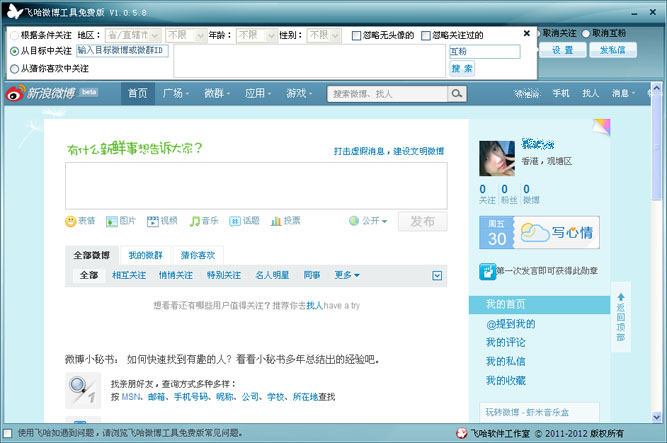Screen dimensions: 667x443
Task: Open the 消息 messages dropdown
Action: [624, 93]
